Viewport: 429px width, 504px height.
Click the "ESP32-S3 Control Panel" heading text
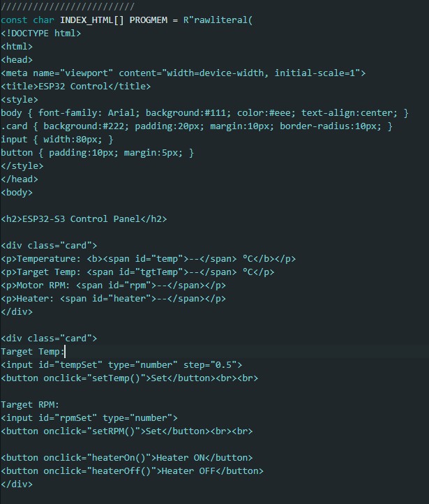pyautogui.click(x=86, y=218)
